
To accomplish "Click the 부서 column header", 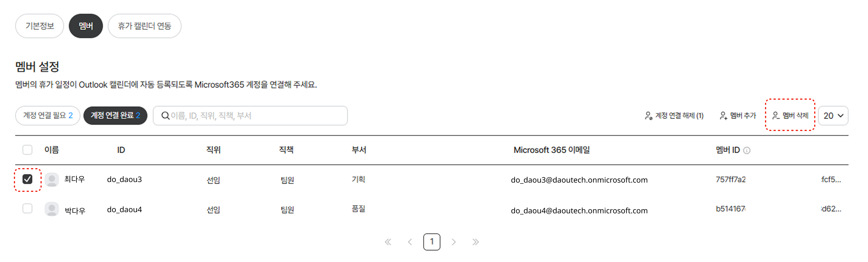I will coord(359,150).
